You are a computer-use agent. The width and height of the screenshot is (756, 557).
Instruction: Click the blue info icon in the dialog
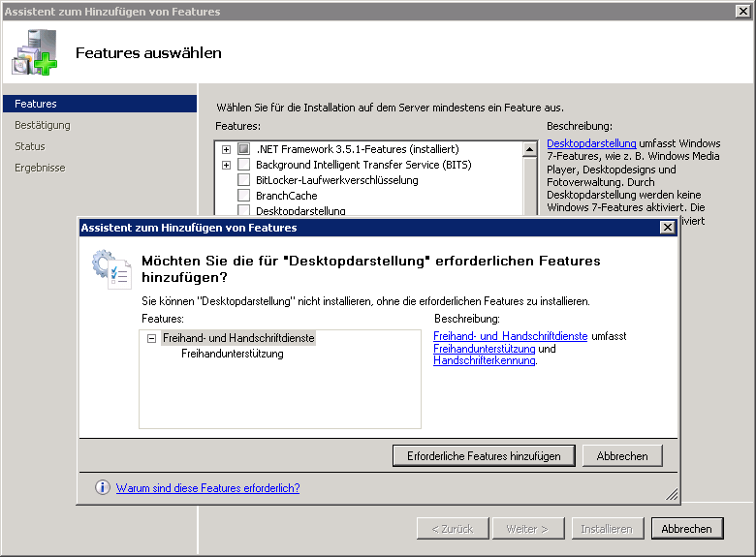(x=102, y=488)
